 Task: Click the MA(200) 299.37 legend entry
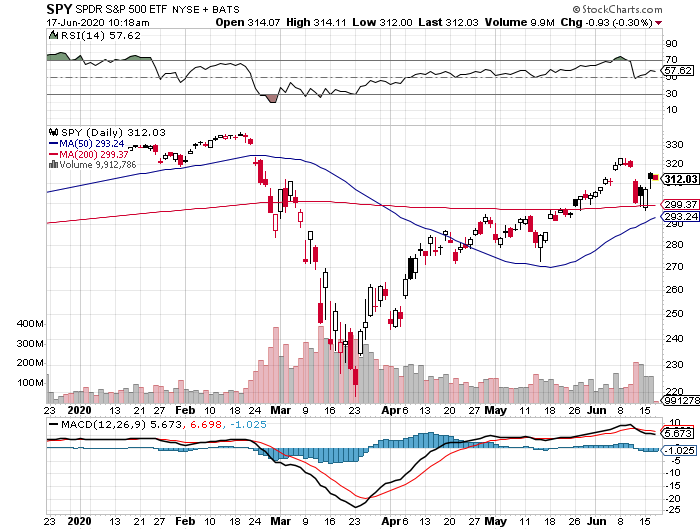[94, 154]
